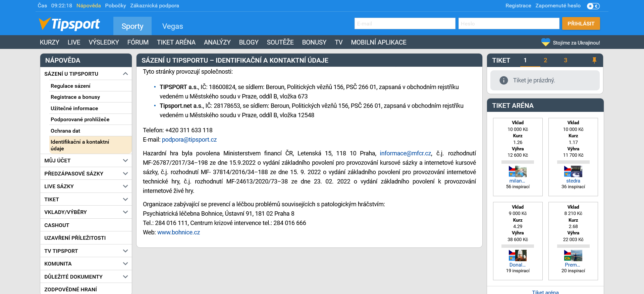Click in the Heslo password field

pos(509,23)
